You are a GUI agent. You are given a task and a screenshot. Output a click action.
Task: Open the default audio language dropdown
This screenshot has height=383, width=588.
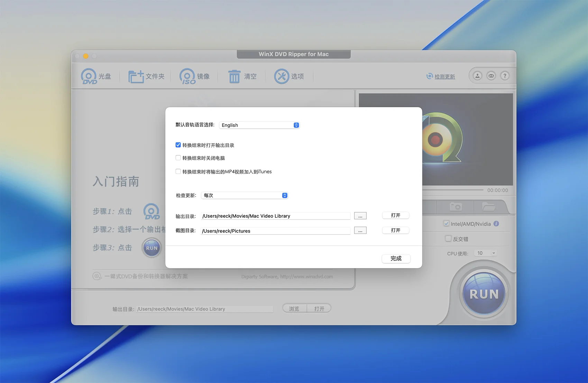click(259, 125)
